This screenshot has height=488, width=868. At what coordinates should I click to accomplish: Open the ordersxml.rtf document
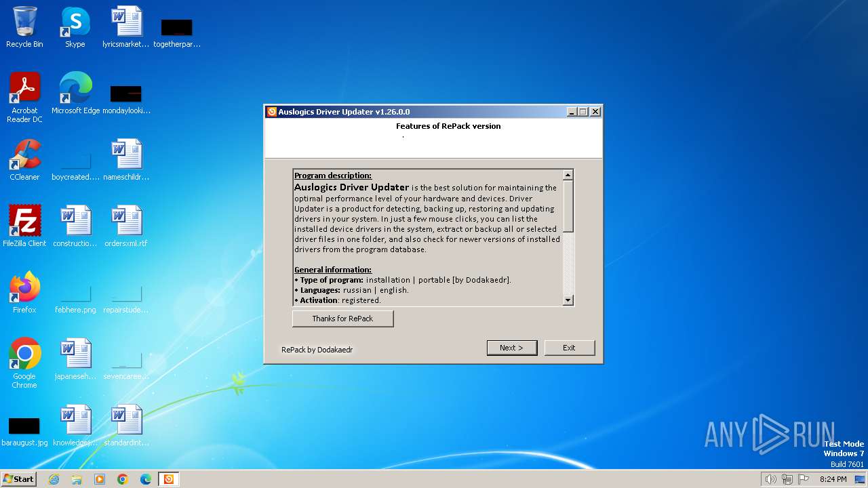126,226
